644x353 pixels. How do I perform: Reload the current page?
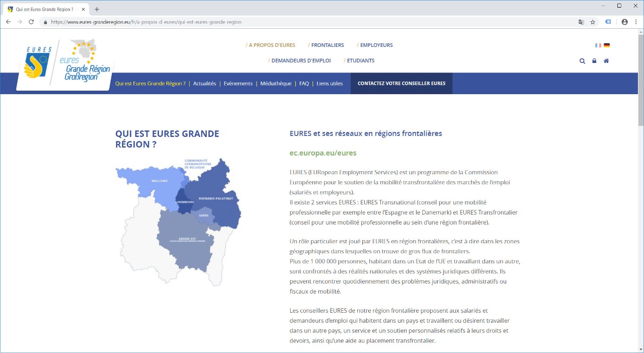(x=31, y=22)
